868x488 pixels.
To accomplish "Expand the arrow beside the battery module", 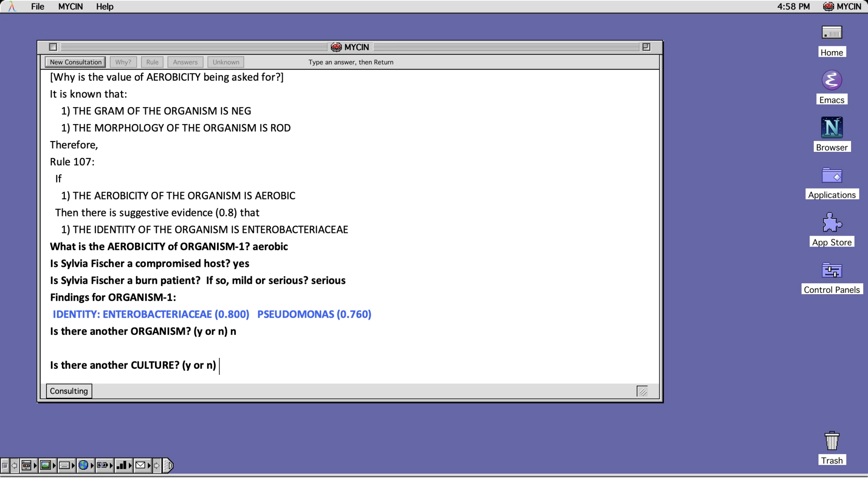I will point(111,465).
